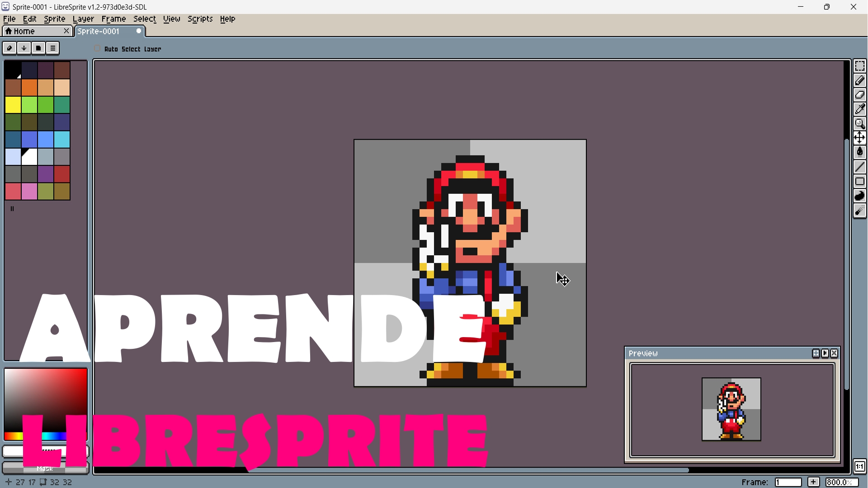Click the 1:1 zoom reset button
The height and width of the screenshot is (488, 868).
coord(860,467)
